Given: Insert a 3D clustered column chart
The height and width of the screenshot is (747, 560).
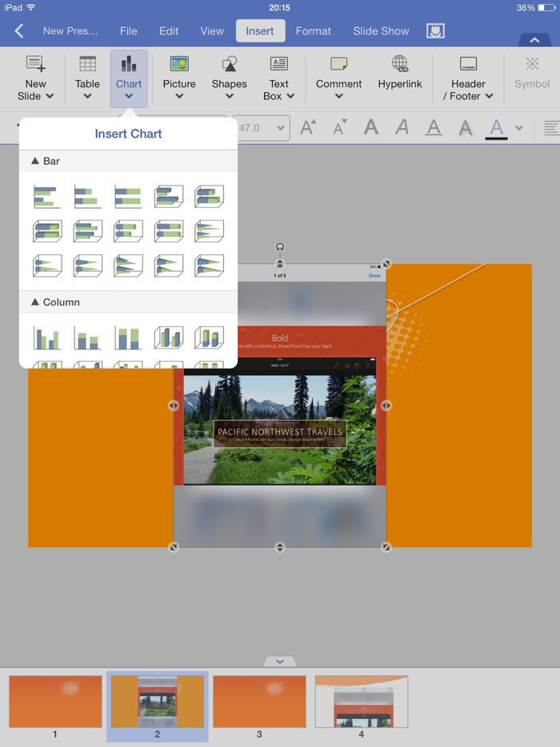Looking at the screenshot, I should (169, 338).
